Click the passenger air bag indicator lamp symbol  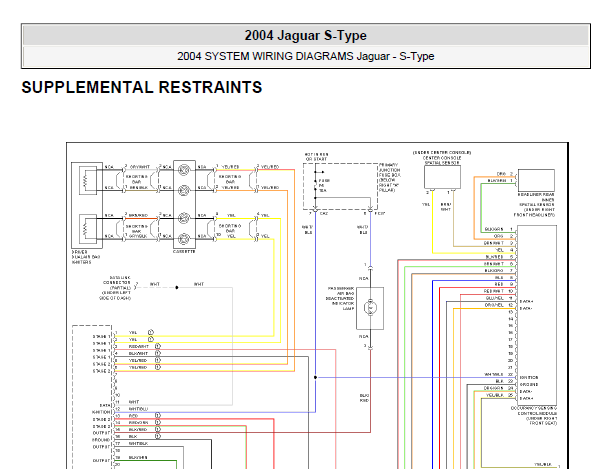point(370,307)
